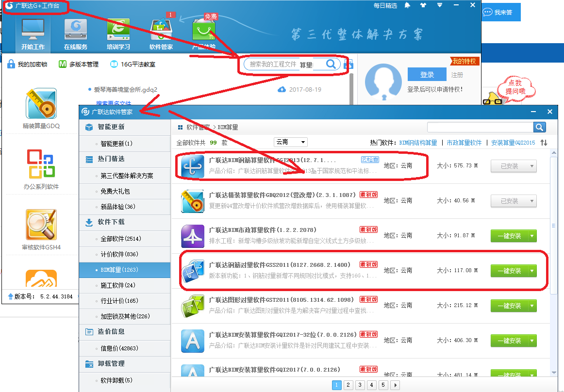The image size is (564, 392).
Task: Go to page 5 of the software list
Action: [383, 385]
